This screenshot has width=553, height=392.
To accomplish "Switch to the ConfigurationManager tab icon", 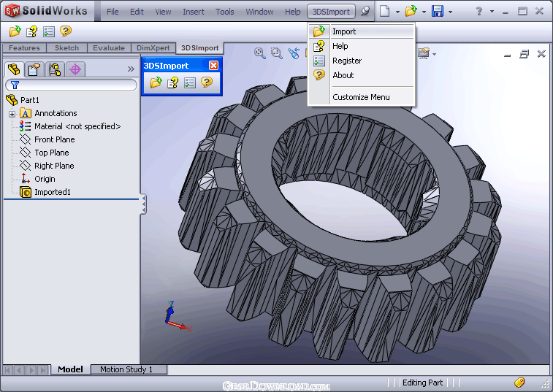I will pyautogui.click(x=55, y=69).
